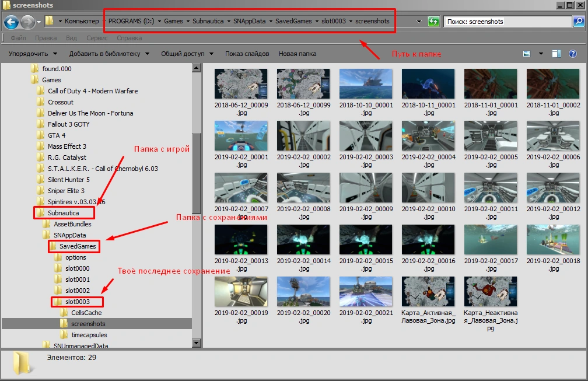This screenshot has width=588, height=381.
Task: Select the Mass Effect 3 folder
Action: pos(66,146)
